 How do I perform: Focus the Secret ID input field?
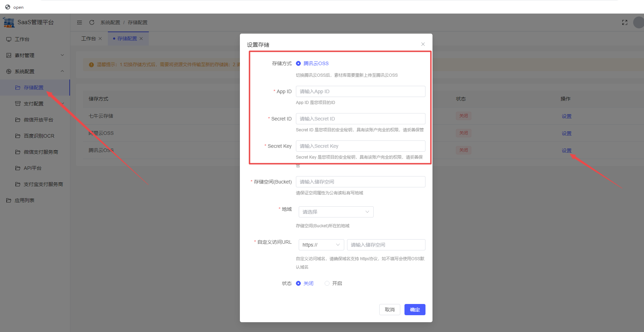(361, 119)
